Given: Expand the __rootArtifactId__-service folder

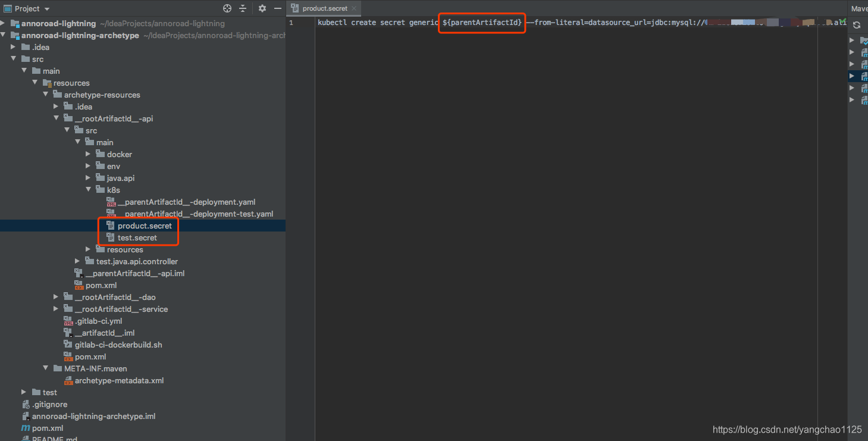Looking at the screenshot, I should coord(57,309).
